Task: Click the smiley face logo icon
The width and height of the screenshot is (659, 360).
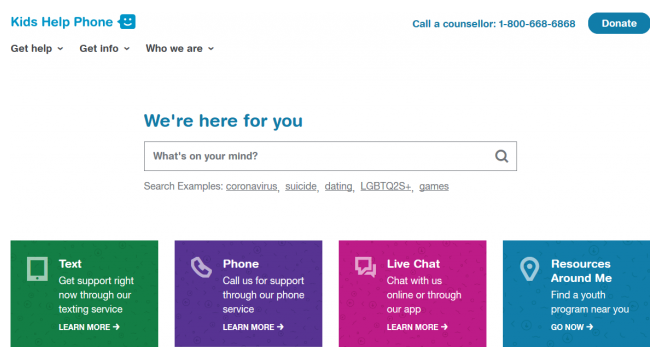Action: point(127,21)
